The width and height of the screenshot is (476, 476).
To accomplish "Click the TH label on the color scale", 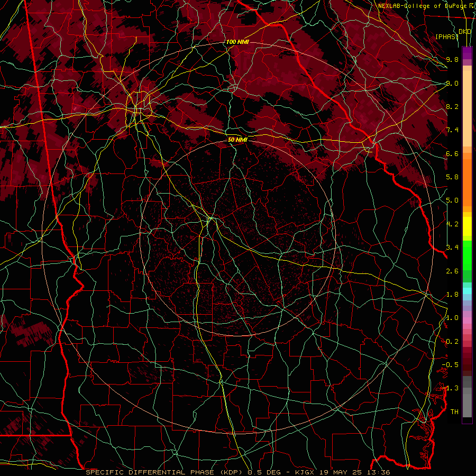I will click(x=454, y=412).
